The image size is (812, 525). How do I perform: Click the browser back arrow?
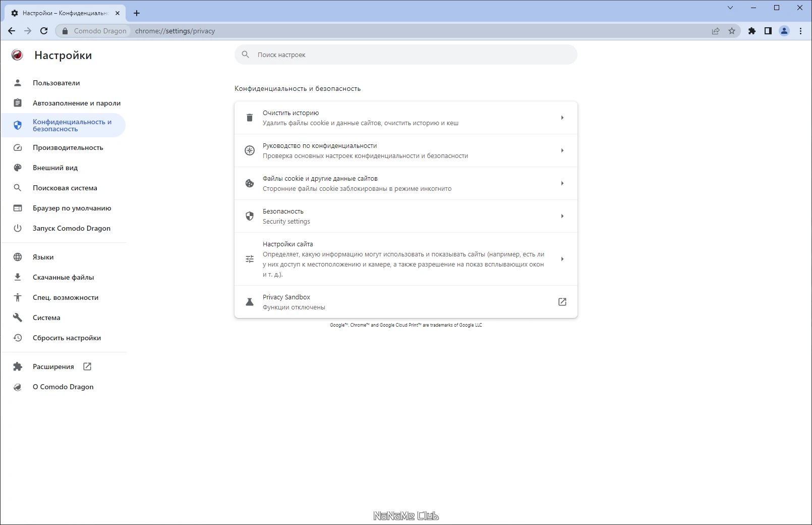12,31
